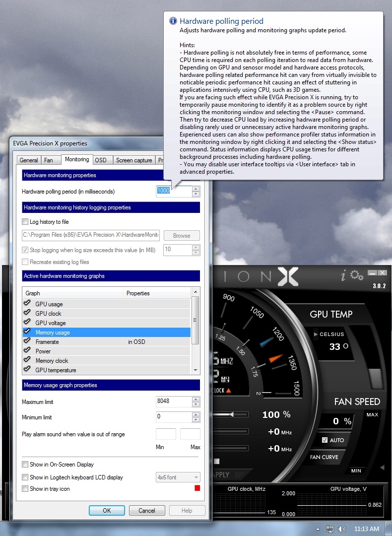Image resolution: width=392 pixels, height=536 pixels.
Task: Click the log file path field
Action: coord(91,235)
